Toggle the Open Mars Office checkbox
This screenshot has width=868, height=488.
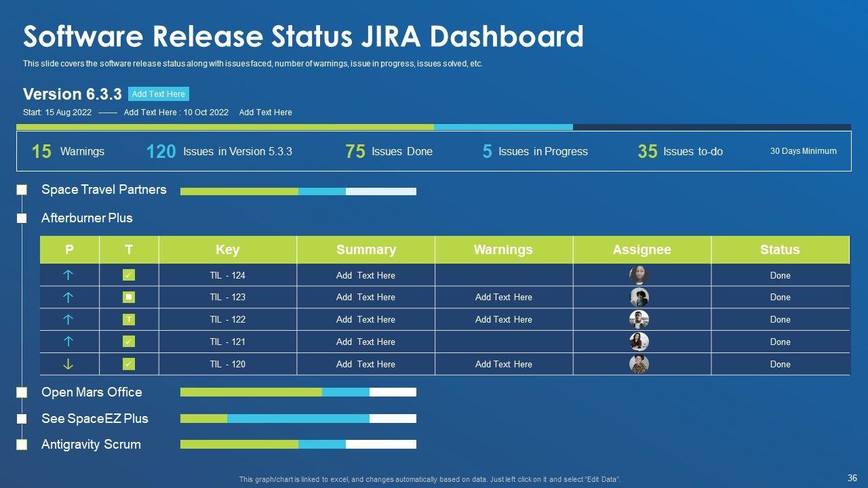22,392
